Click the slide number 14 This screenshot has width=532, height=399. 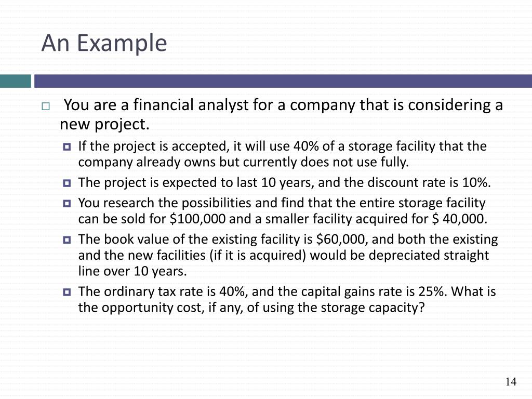point(511,382)
